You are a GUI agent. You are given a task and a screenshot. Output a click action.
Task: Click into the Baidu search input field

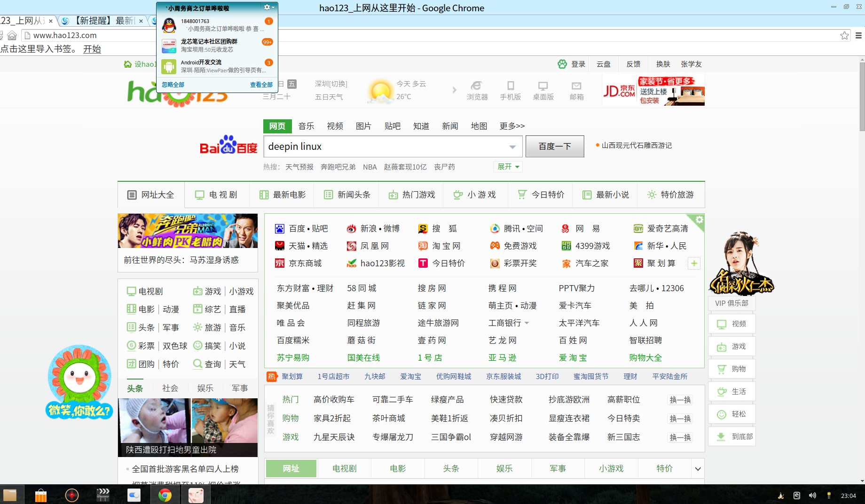point(385,147)
